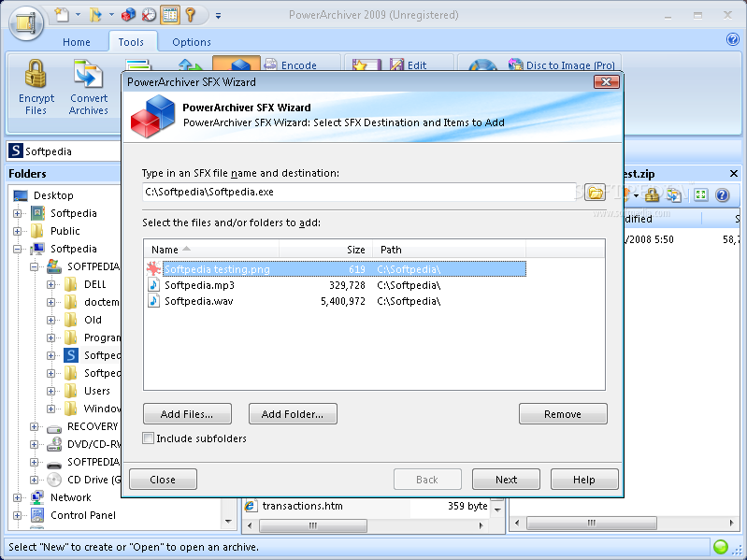Select the DVD/CD-RW drive tree item
Screen dimensions: 747x560
pyautogui.click(x=93, y=444)
